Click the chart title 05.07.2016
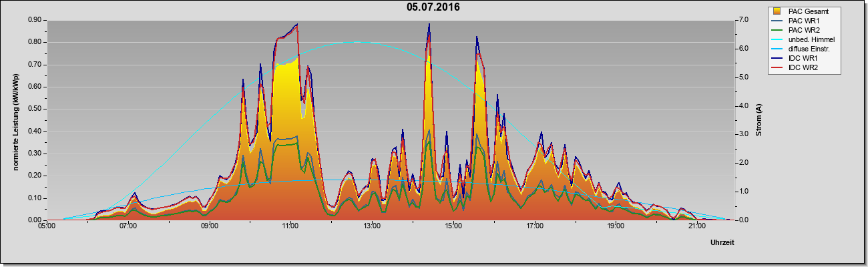 (433, 7)
